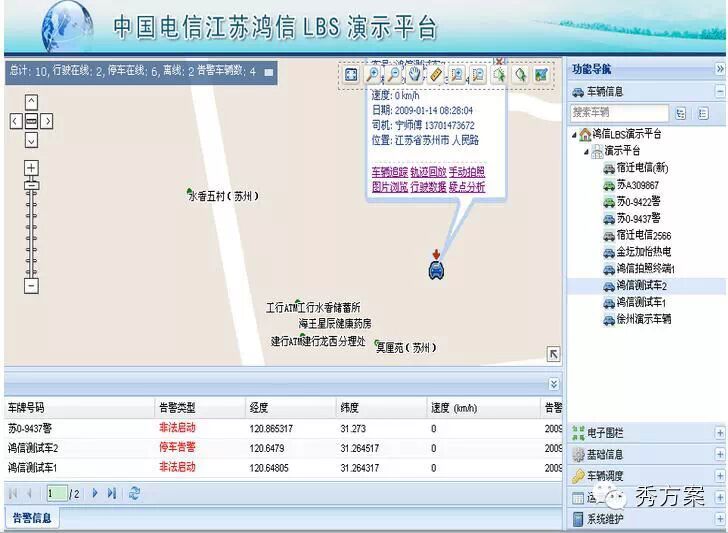Expand the 基础信息 section

pos(720,455)
